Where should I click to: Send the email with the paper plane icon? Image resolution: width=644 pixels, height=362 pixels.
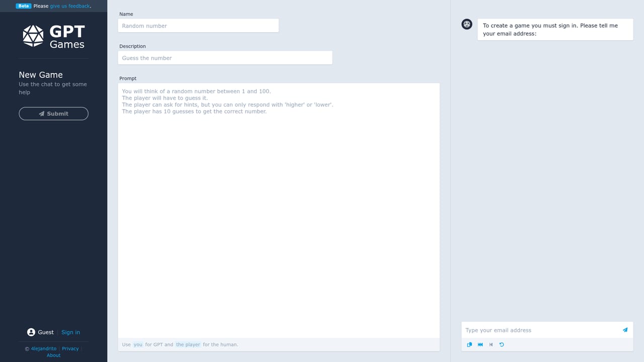click(625, 330)
